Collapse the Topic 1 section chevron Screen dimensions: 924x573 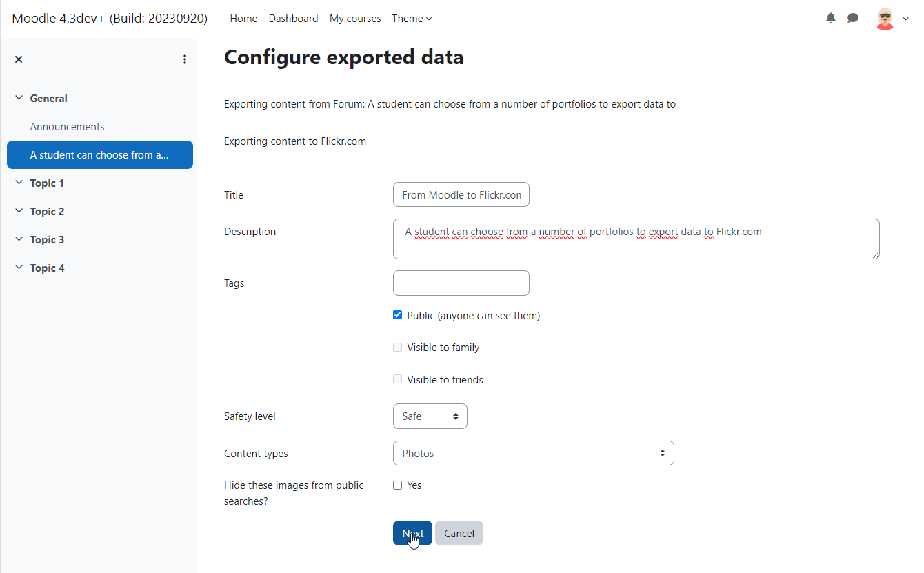pos(19,183)
